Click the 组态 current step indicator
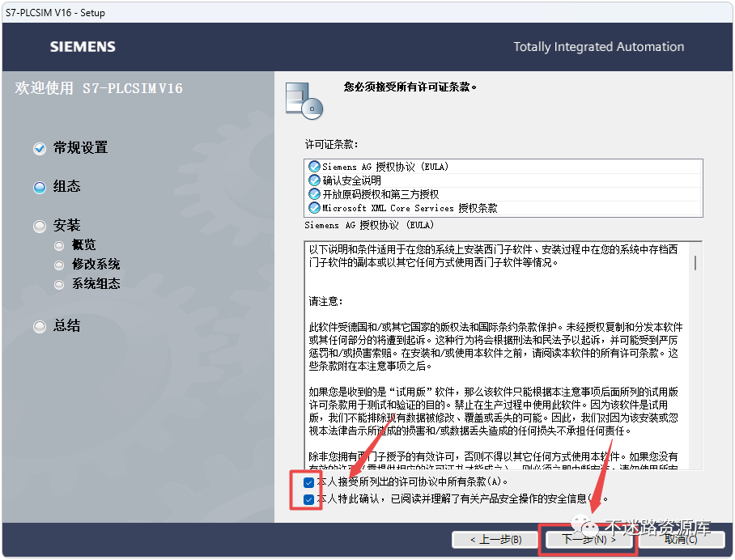The image size is (735, 560). click(x=40, y=188)
